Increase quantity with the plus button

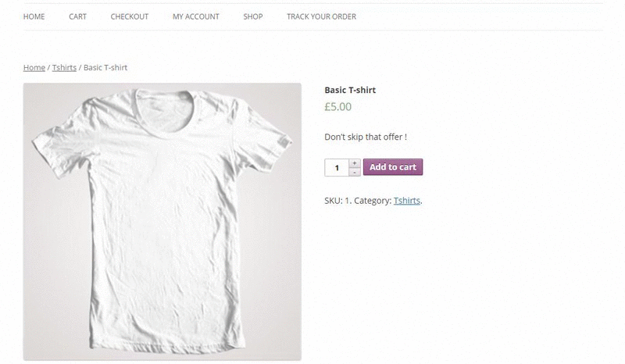pyautogui.click(x=355, y=163)
